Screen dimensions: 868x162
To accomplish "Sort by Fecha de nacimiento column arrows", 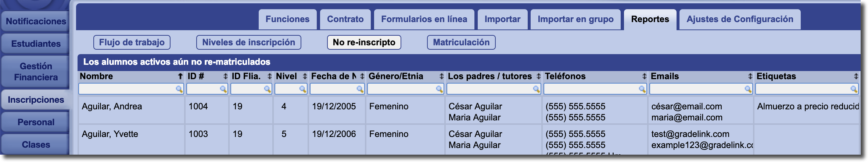I will (x=362, y=76).
